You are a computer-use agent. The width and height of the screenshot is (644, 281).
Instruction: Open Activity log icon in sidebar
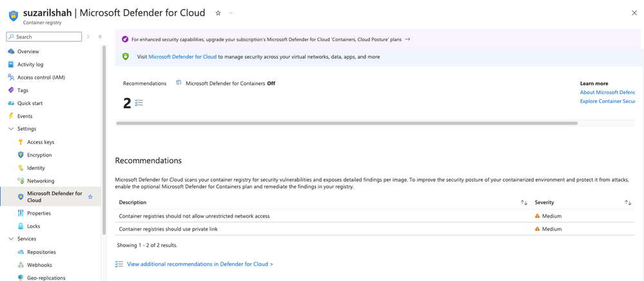tap(11, 64)
